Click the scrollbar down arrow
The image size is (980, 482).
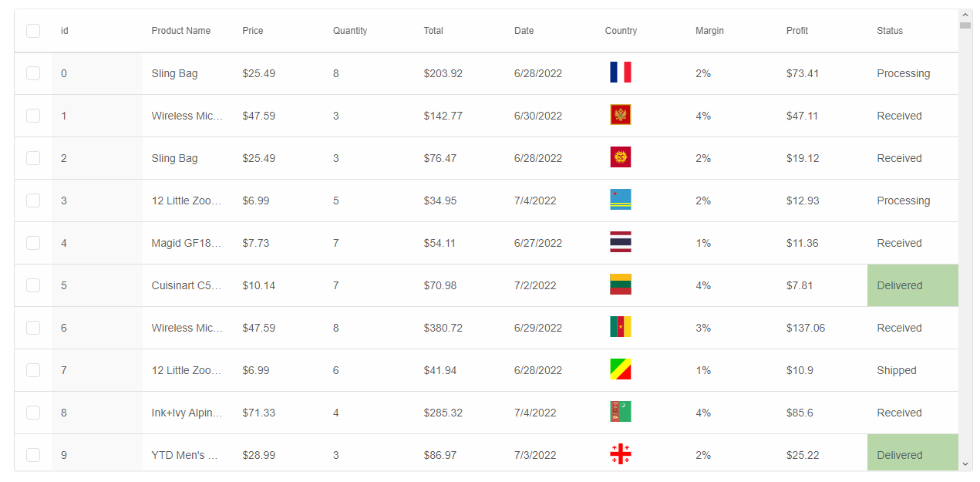pos(965,464)
